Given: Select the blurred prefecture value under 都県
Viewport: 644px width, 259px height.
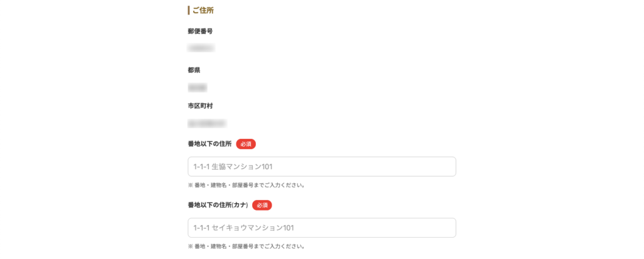Looking at the screenshot, I should 197,87.
